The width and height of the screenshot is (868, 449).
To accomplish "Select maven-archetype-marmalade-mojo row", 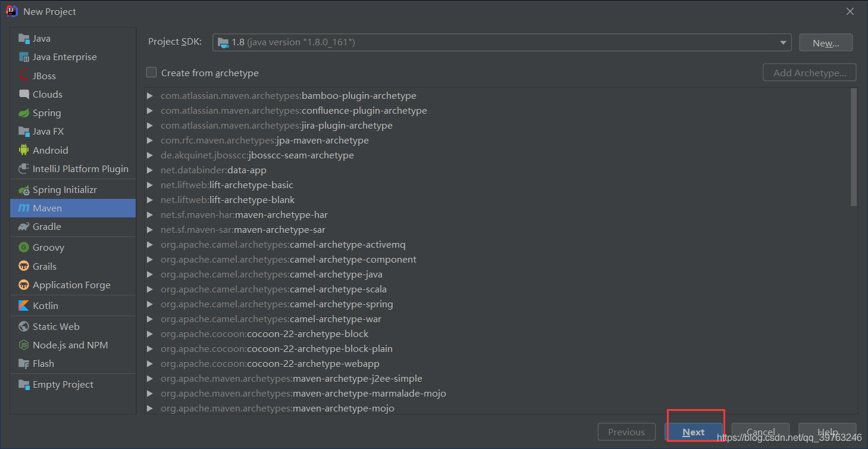I will click(497, 394).
